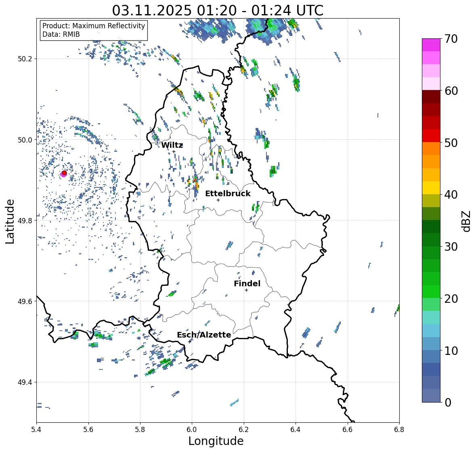The height and width of the screenshot is (451, 476).
Task: Select the Findel city label
Action: [247, 283]
